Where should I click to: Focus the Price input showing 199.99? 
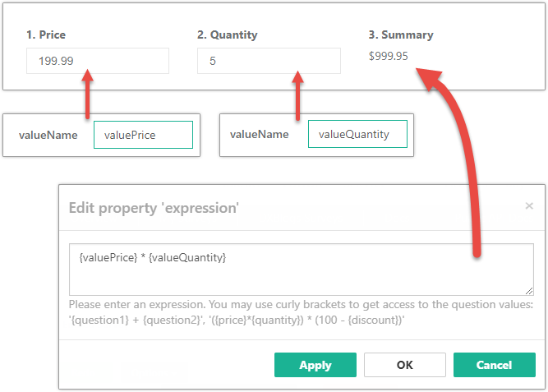click(97, 61)
